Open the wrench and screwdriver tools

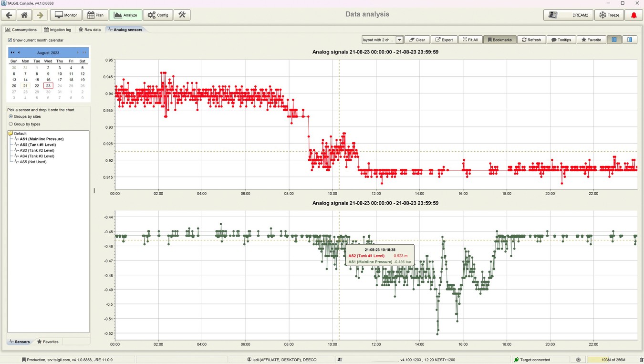[182, 15]
